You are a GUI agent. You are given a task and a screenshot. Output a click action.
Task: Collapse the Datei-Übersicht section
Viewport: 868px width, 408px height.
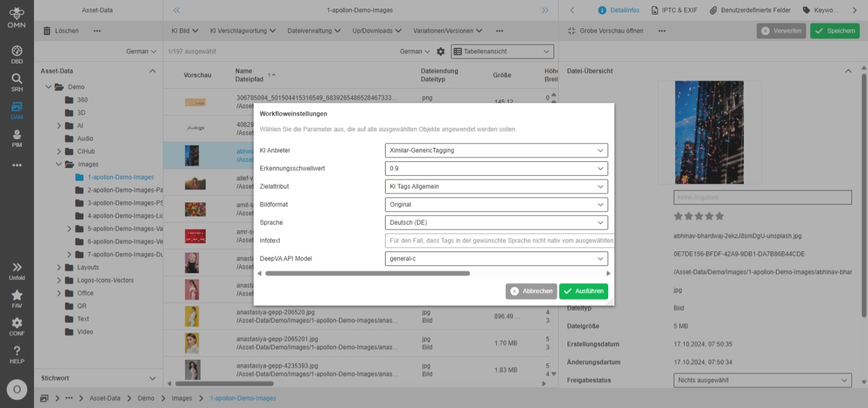click(848, 71)
